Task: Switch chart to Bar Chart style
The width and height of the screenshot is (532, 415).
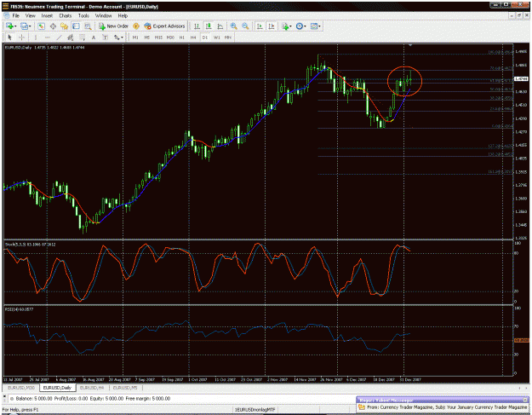Action: coord(197,26)
